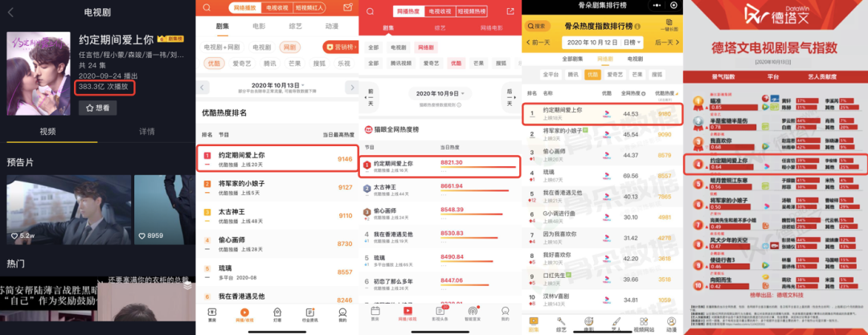Select 网络剧 chip in Maoyan filters
Viewport: 868px width, 335px height.
click(426, 47)
